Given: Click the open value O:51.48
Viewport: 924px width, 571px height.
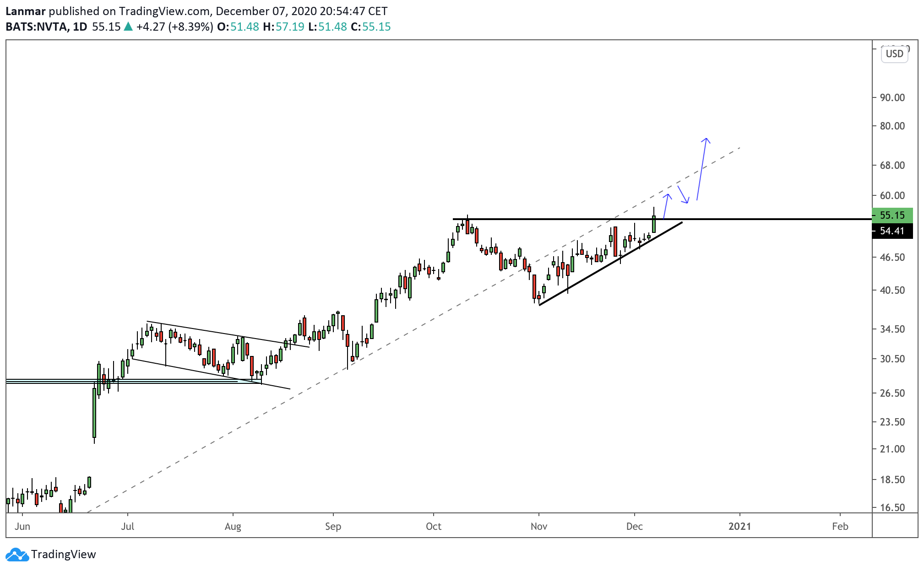Looking at the screenshot, I should point(238,27).
